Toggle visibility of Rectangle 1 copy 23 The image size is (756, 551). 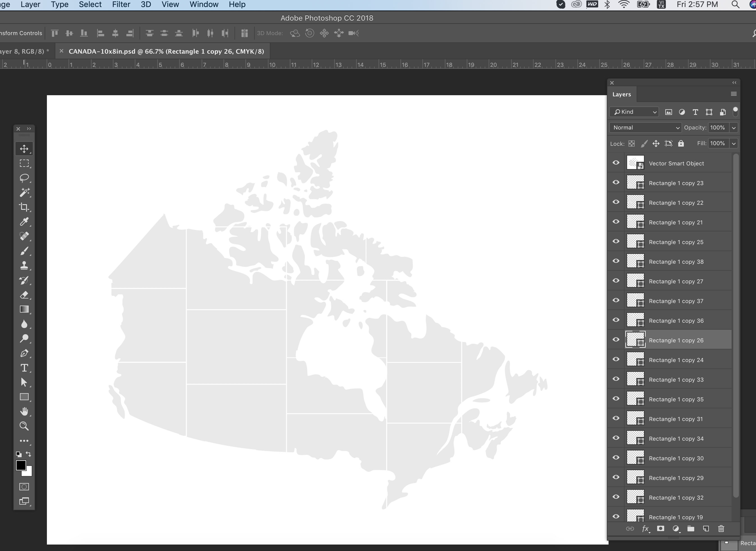click(x=616, y=182)
